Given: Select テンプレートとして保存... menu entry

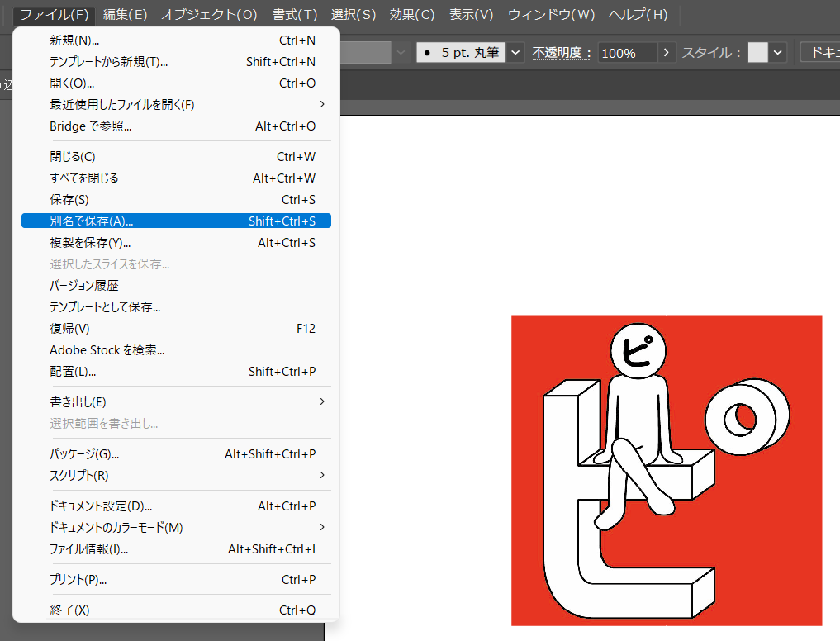Looking at the screenshot, I should point(176,306).
